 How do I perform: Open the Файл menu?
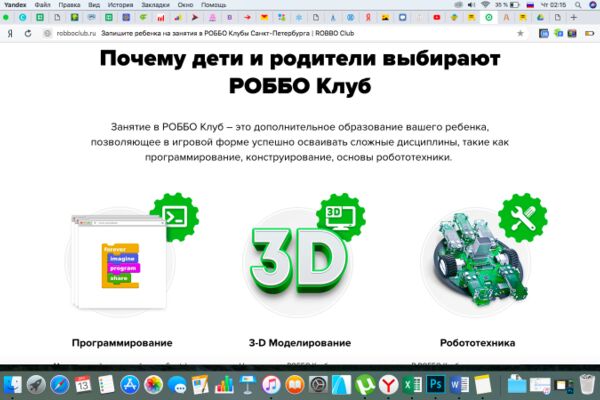tap(42, 5)
